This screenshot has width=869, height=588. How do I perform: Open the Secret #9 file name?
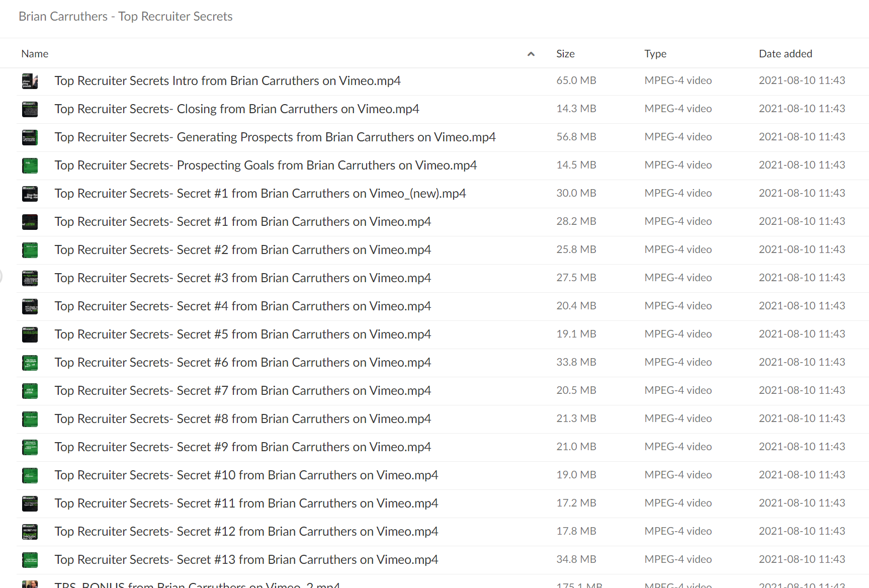click(x=242, y=447)
